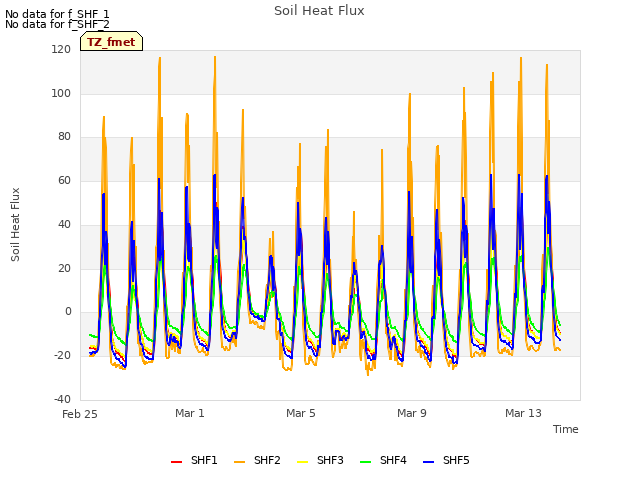Screen dimensions: 640x480
Task: Toggle the SHF4 series in the legend
Action: click(x=383, y=460)
